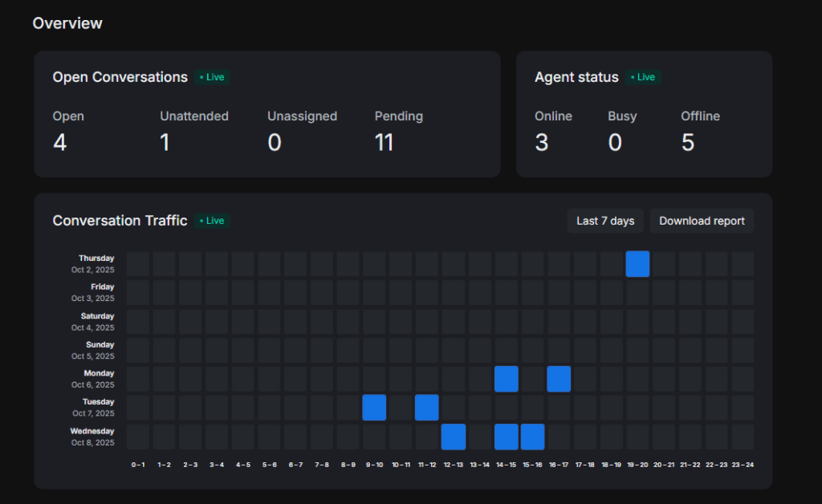The height and width of the screenshot is (504, 822).
Task: Click Tuesday's blue 11-12 traffic cell
Action: 426,408
